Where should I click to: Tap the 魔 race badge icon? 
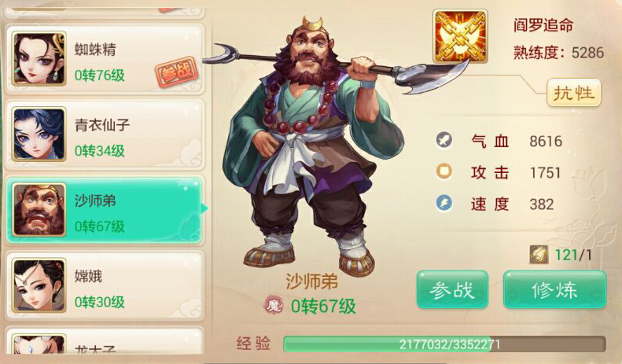[274, 305]
